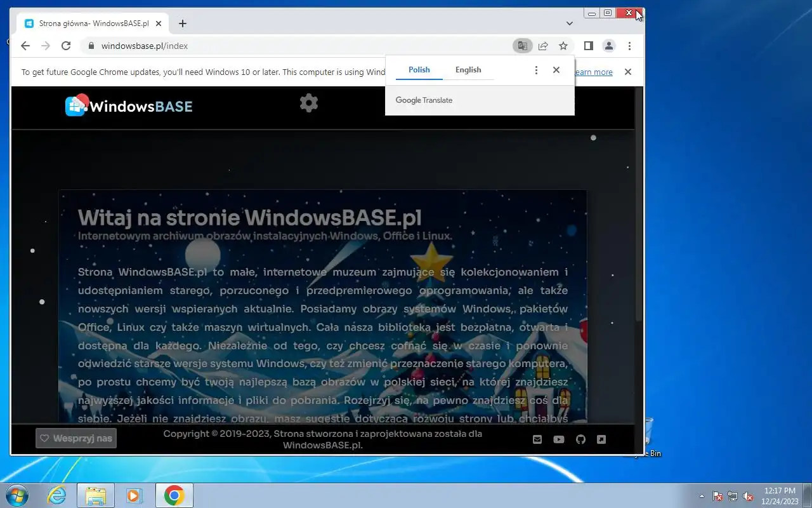This screenshot has width=812, height=508.
Task: Open the network status tray icon
Action: (x=733, y=496)
